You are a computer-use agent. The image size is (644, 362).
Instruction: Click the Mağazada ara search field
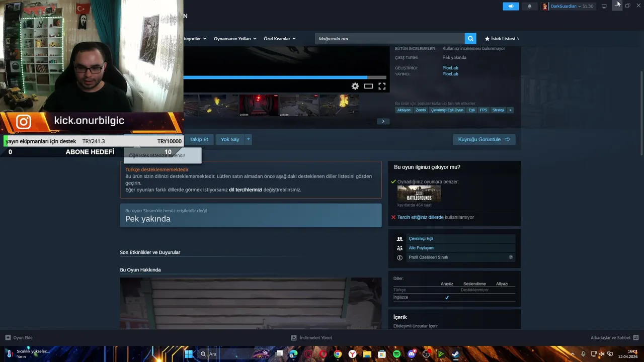[390, 39]
